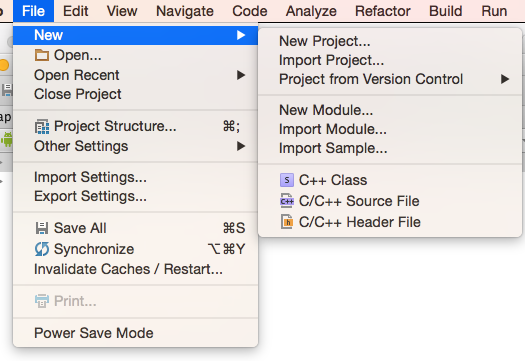Click the Android robot icon at left edge
The width and height of the screenshot is (525, 361).
point(7,140)
